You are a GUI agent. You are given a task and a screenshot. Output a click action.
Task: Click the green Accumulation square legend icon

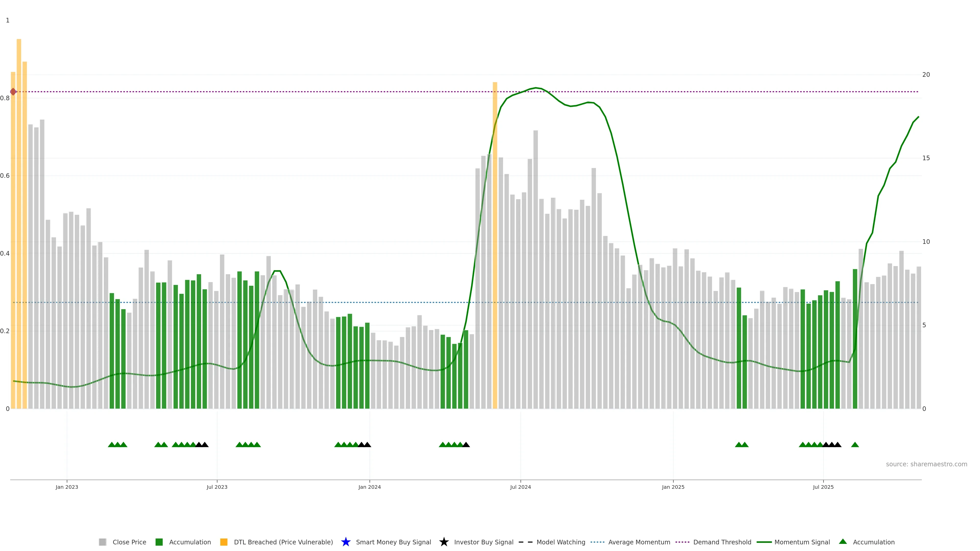[x=159, y=542]
